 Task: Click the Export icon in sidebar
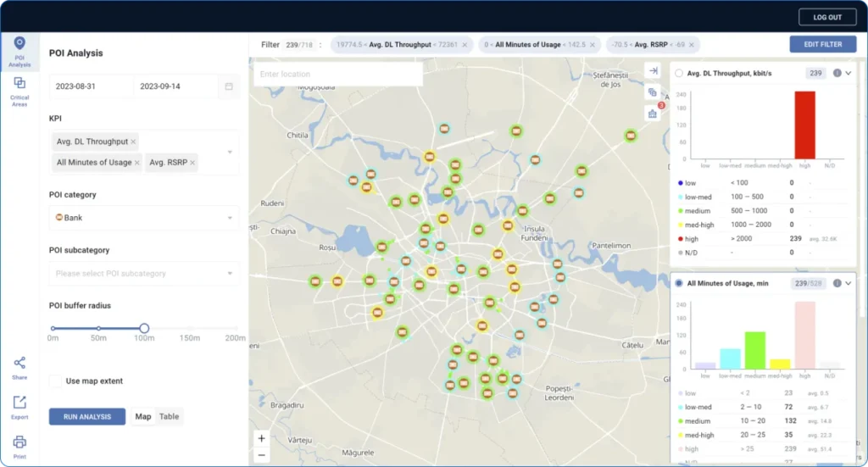19,406
